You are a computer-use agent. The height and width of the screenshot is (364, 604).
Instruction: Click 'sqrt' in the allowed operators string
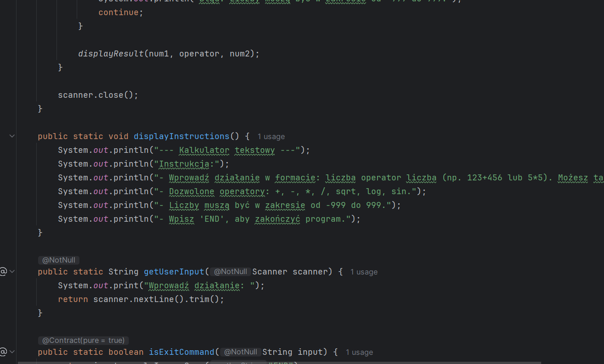pos(346,191)
